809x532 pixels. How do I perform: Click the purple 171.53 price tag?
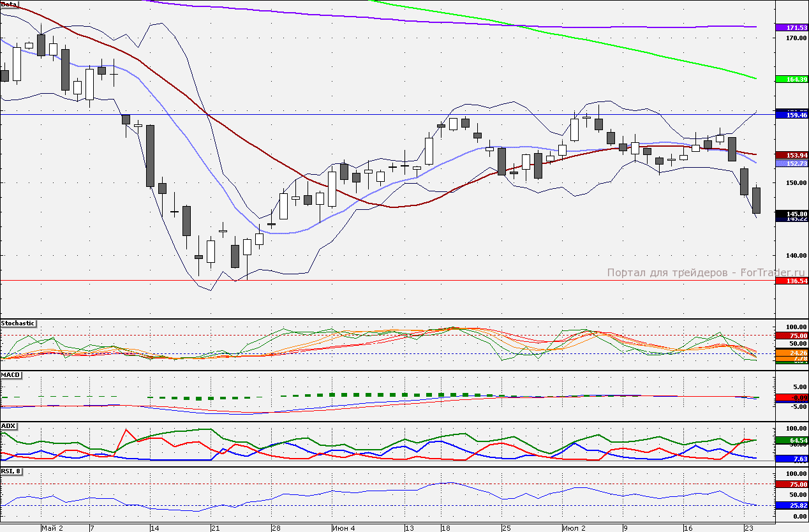coord(791,27)
